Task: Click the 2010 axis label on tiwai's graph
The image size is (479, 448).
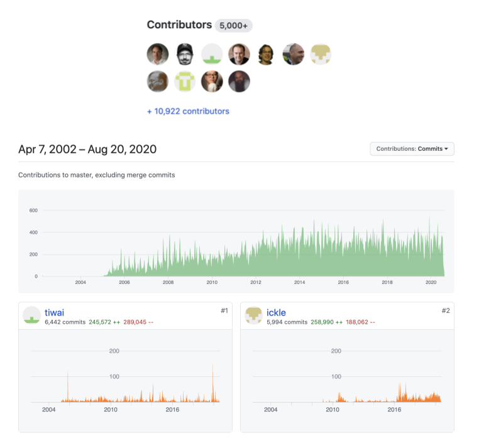Action: pyautogui.click(x=111, y=410)
